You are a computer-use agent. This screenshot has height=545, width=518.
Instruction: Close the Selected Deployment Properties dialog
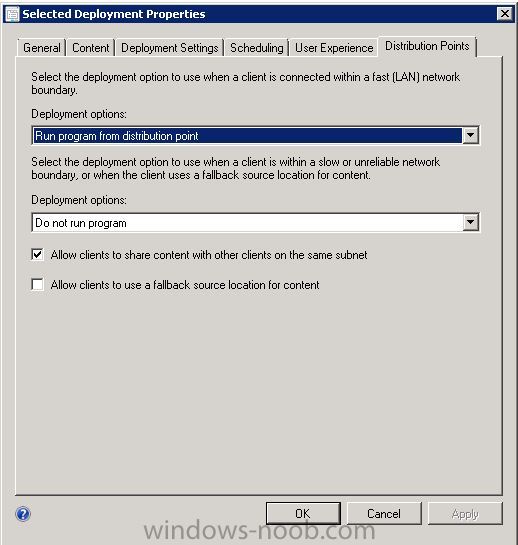pyautogui.click(x=504, y=14)
